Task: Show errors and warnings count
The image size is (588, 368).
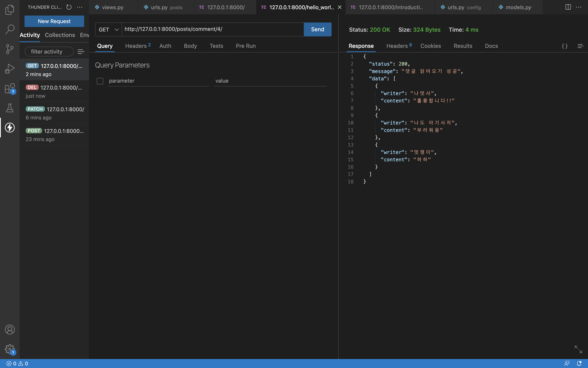Action: coord(17,364)
